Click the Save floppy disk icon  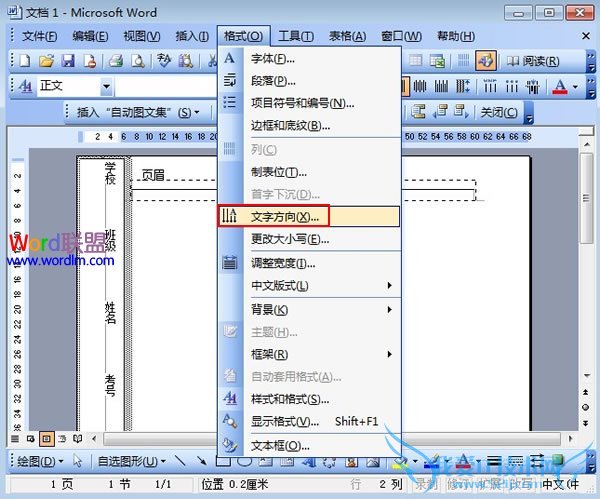68,61
